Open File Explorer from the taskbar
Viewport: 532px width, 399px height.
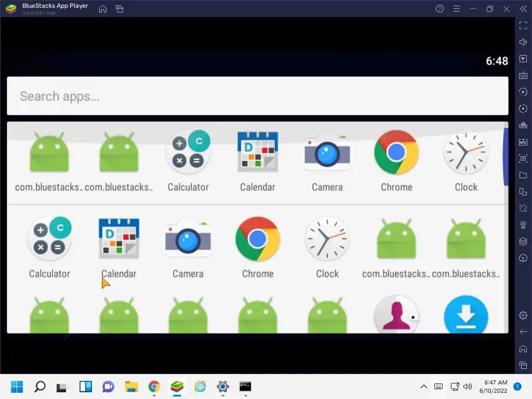coord(131,387)
